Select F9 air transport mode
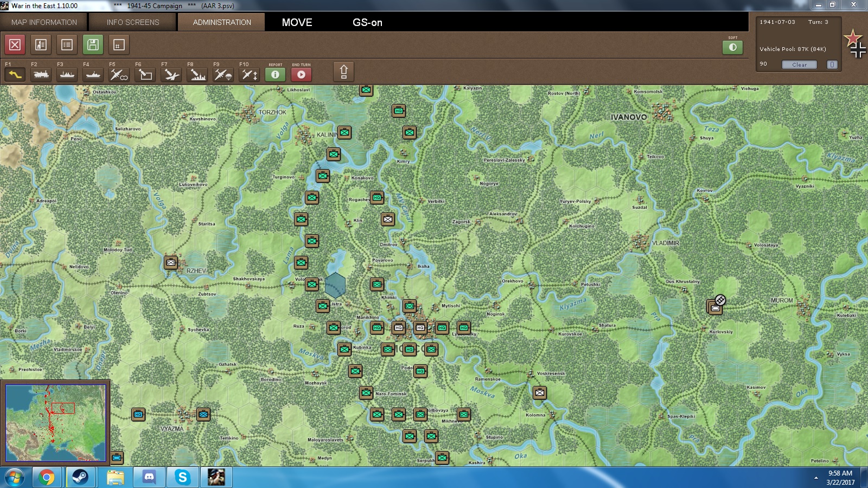The image size is (868, 488). point(224,74)
